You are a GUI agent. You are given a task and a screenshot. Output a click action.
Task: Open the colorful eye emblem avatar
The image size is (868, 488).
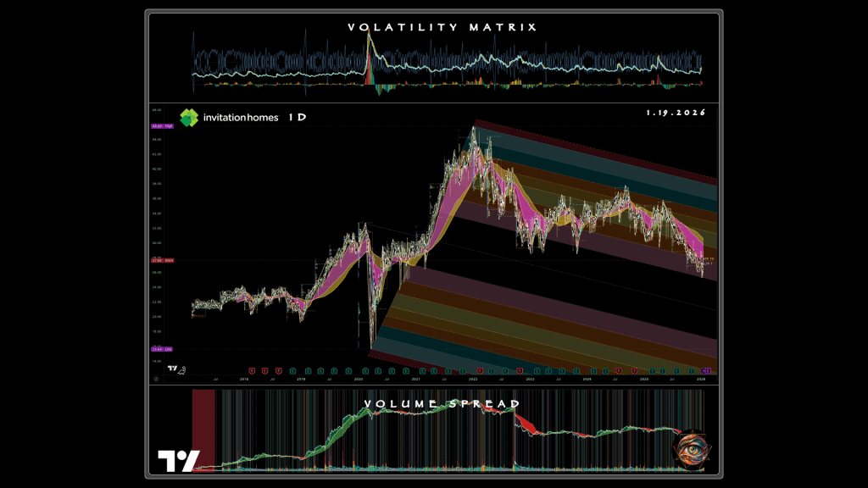tap(691, 451)
